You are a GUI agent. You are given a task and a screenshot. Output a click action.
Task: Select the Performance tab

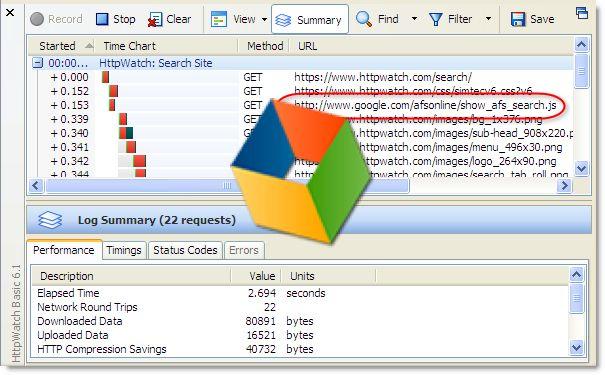pyautogui.click(x=64, y=250)
